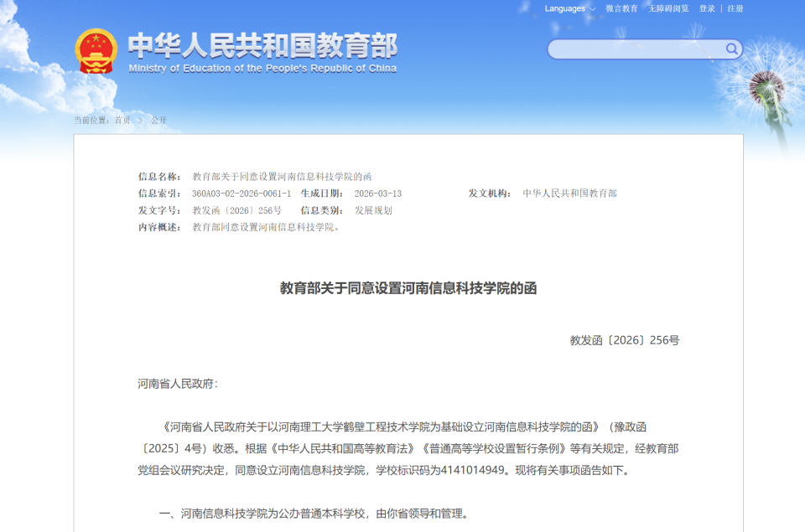Click the 发展规划 category value
Screen dimensions: 805x532
[373, 211]
